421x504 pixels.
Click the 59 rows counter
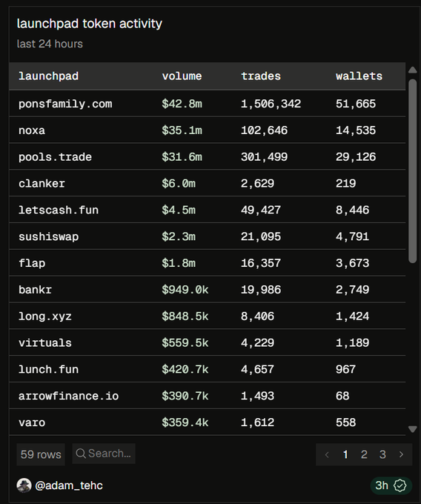click(x=41, y=454)
